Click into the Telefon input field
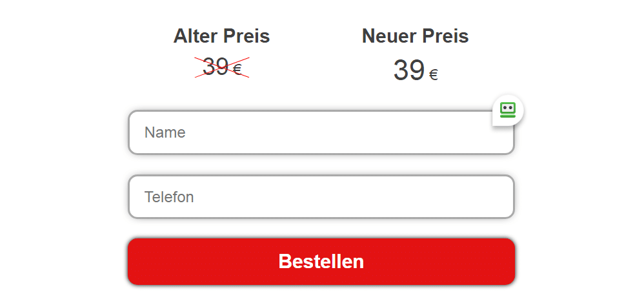644x303 pixels. coord(321,197)
